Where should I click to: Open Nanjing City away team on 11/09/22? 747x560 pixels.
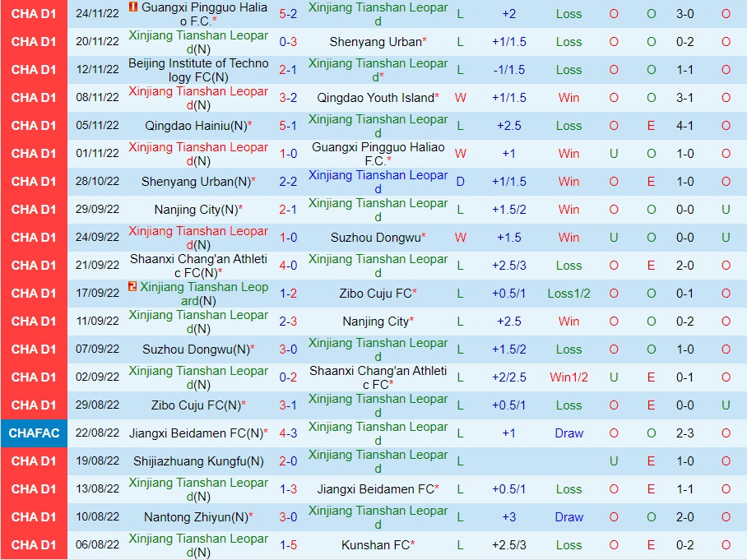pos(378,322)
